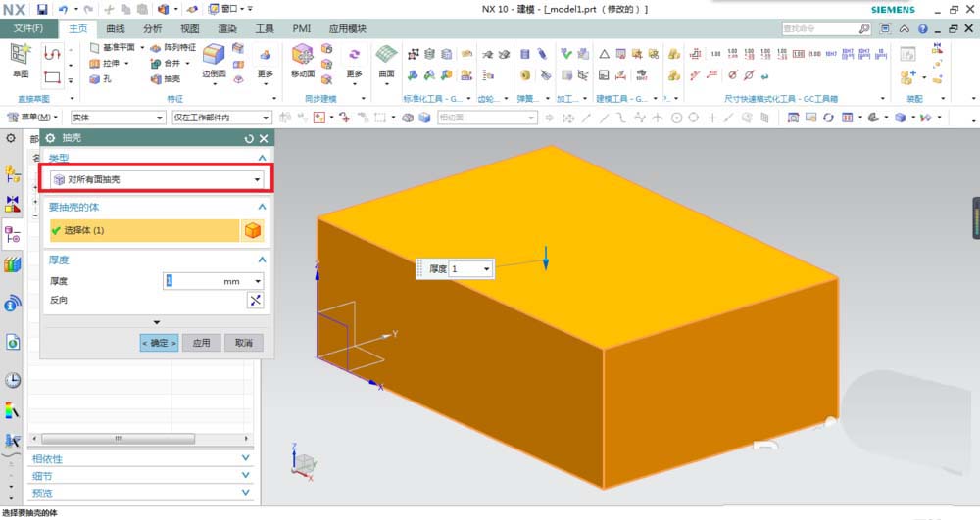
Task: Collapse the 厚度 section
Action: (263, 260)
